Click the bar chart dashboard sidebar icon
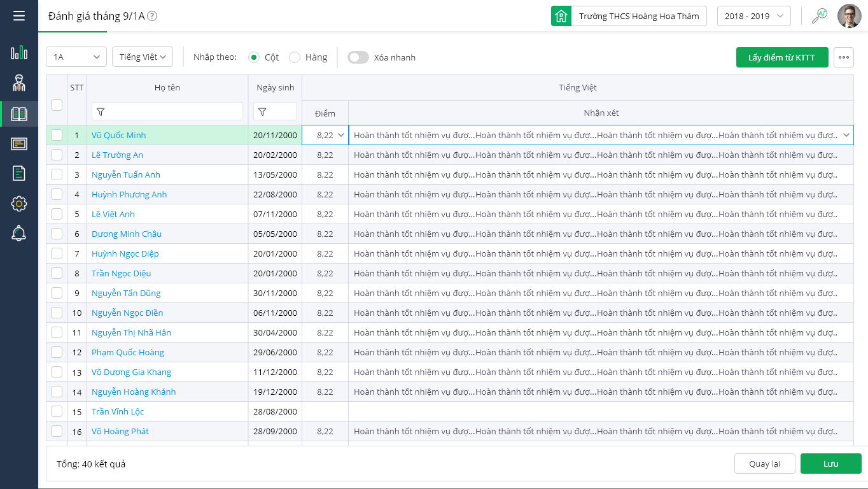 (19, 52)
